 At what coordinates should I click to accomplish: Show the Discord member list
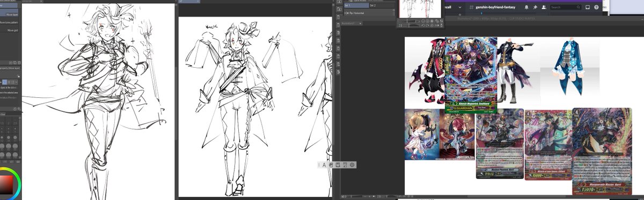point(544,7)
